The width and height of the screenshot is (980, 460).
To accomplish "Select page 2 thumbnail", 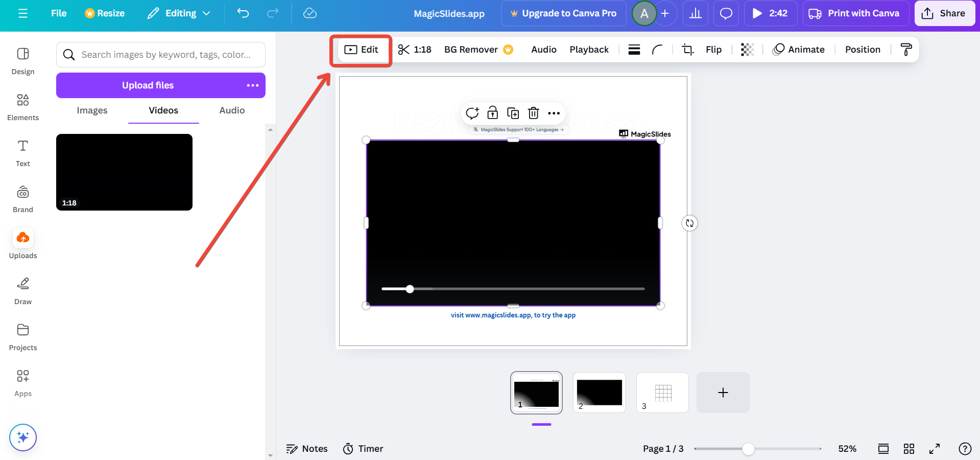I will tap(599, 393).
